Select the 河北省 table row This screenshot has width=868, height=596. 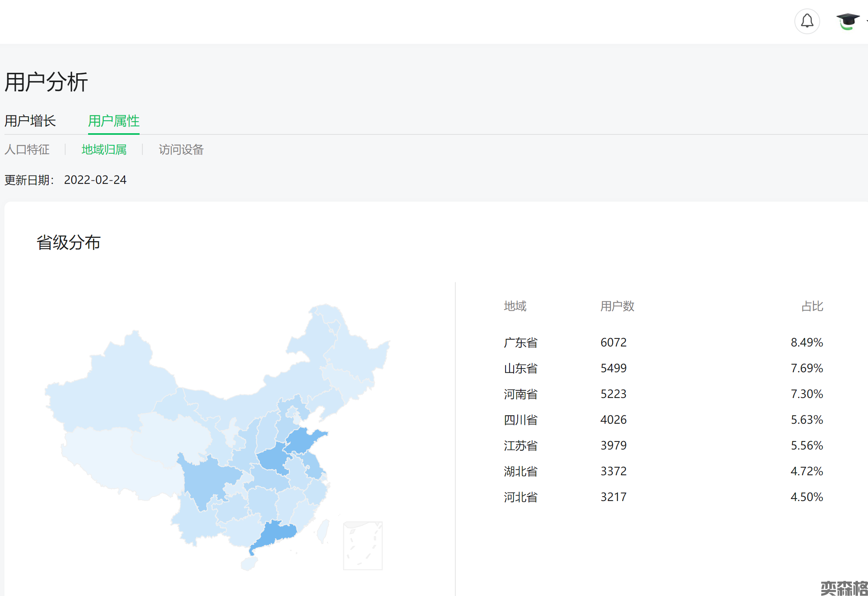click(520, 497)
